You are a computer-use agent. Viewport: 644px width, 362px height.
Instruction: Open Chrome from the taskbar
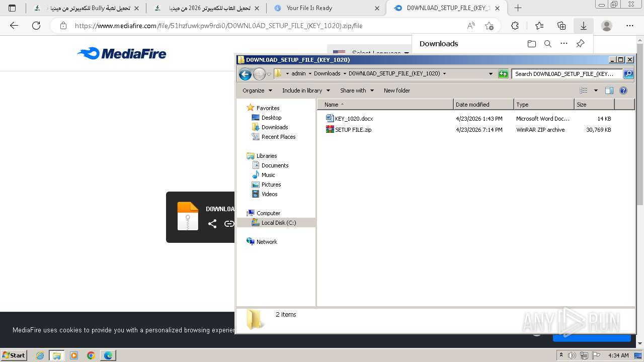[x=91, y=355]
